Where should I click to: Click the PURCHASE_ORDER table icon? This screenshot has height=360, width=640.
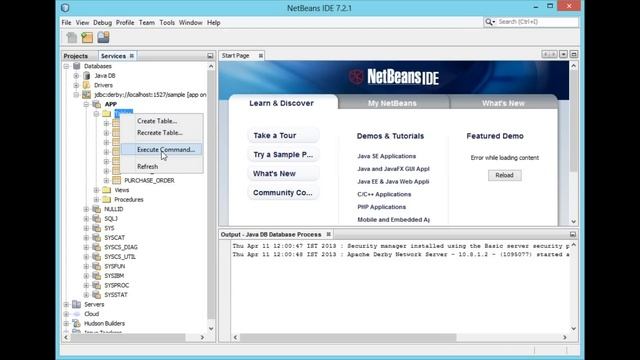pos(117,180)
